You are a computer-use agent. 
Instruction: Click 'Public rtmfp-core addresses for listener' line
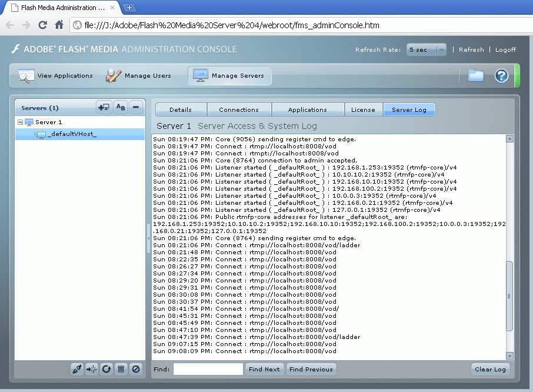coord(280,217)
